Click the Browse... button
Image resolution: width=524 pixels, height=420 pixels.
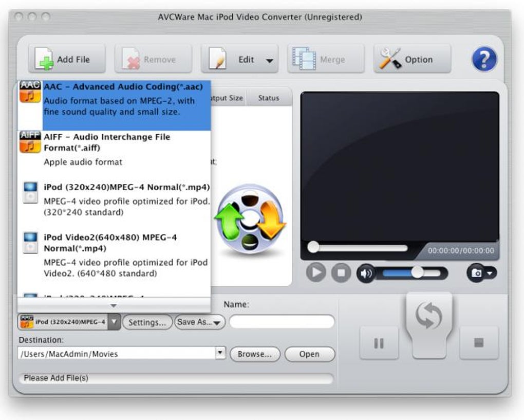(x=255, y=354)
